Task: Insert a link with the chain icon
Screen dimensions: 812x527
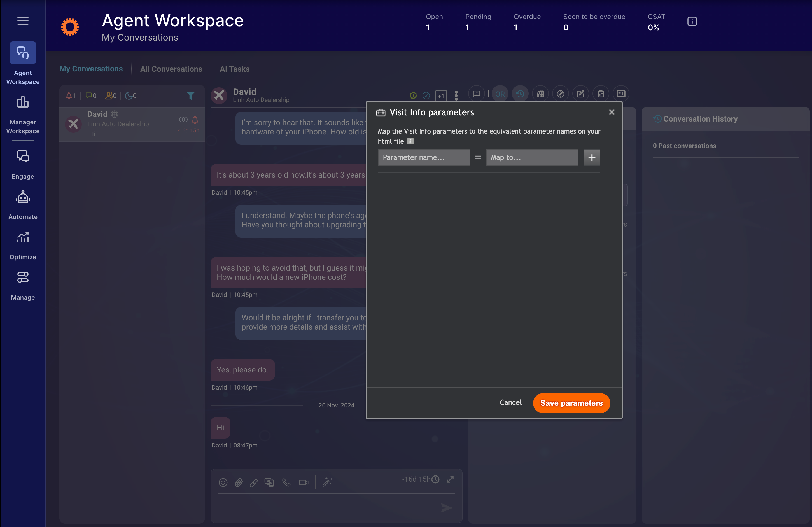Action: pos(253,483)
